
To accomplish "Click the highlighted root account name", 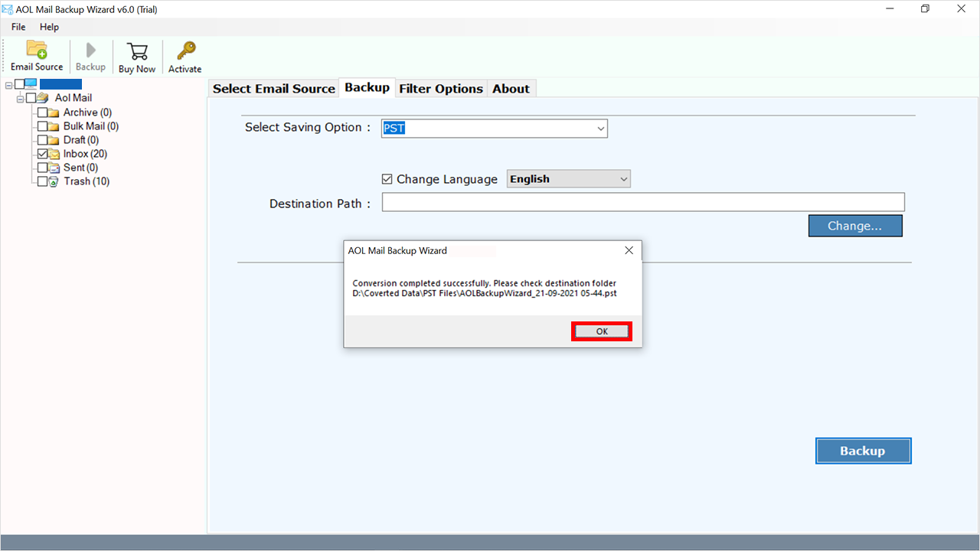I will point(60,84).
